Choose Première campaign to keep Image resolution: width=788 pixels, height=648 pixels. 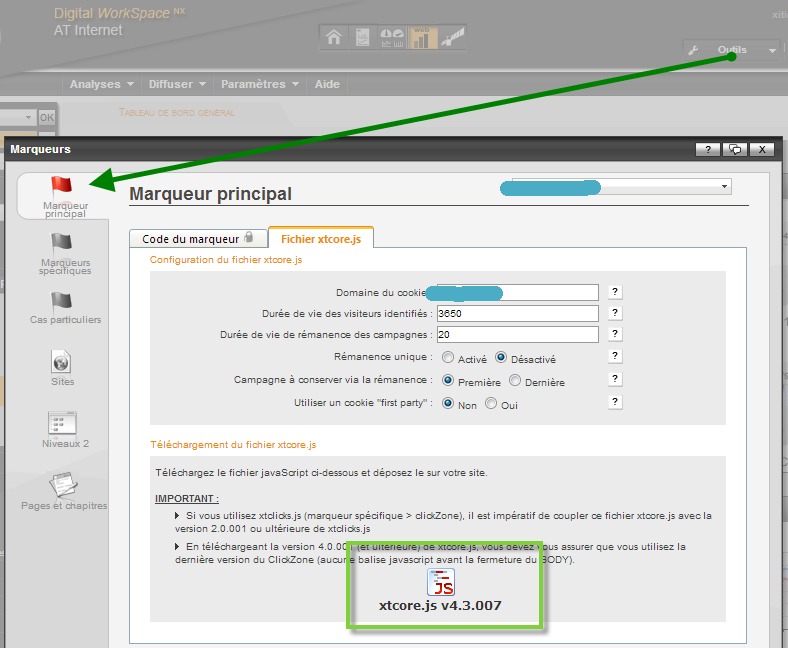(448, 380)
